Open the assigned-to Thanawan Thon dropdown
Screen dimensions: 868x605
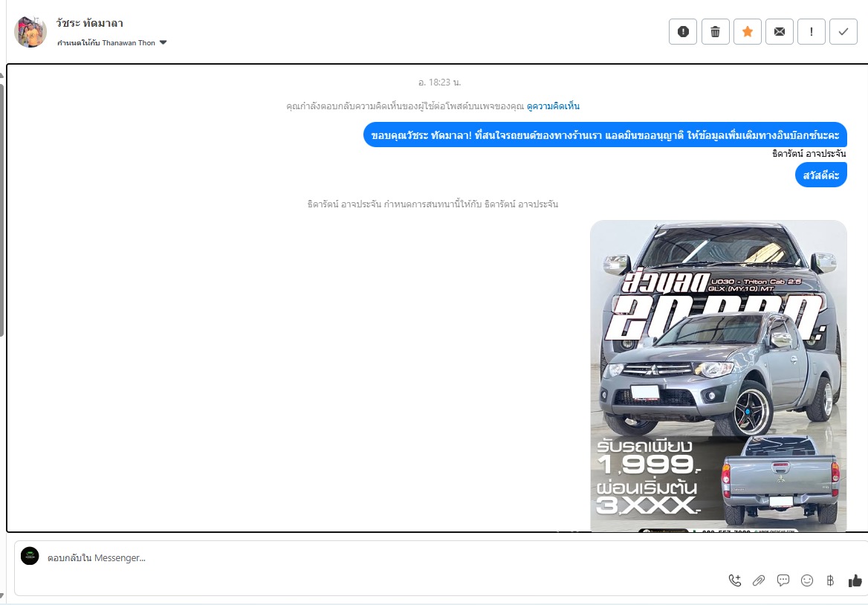click(x=111, y=42)
